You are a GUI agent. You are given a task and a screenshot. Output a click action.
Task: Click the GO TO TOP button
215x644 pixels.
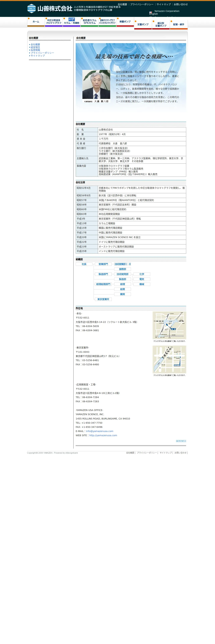[181, 441]
